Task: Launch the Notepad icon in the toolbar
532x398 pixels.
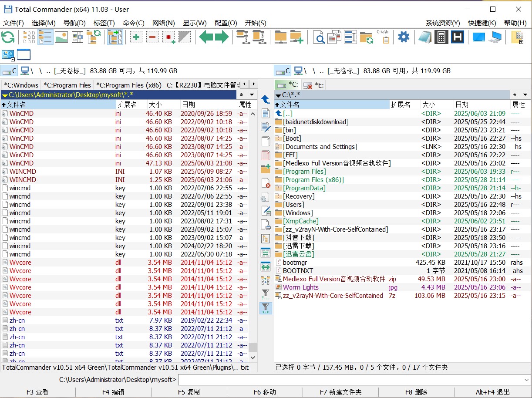Action: [x=425, y=37]
